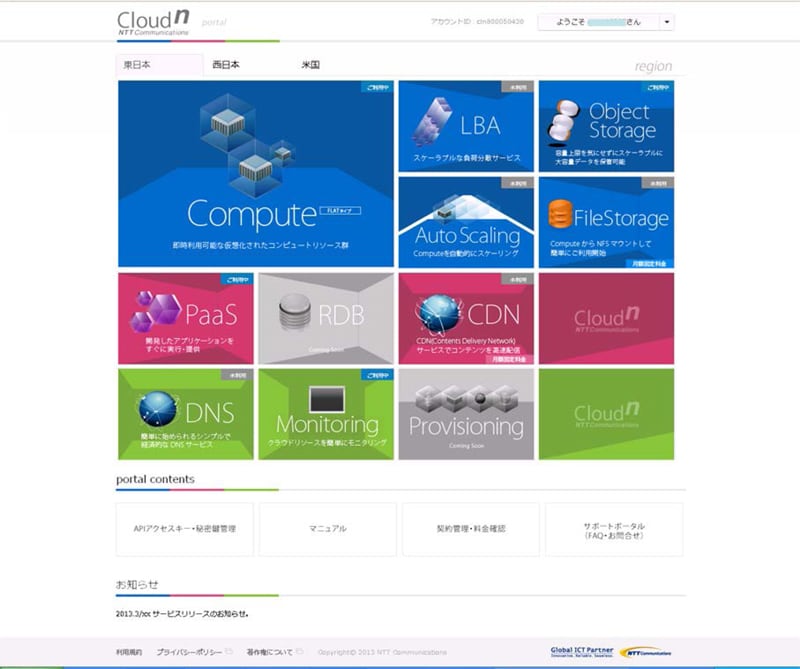The height and width of the screenshot is (669, 800).
Task: Click the ご利用中 badge on PaaS tile
Action: [x=237, y=280]
